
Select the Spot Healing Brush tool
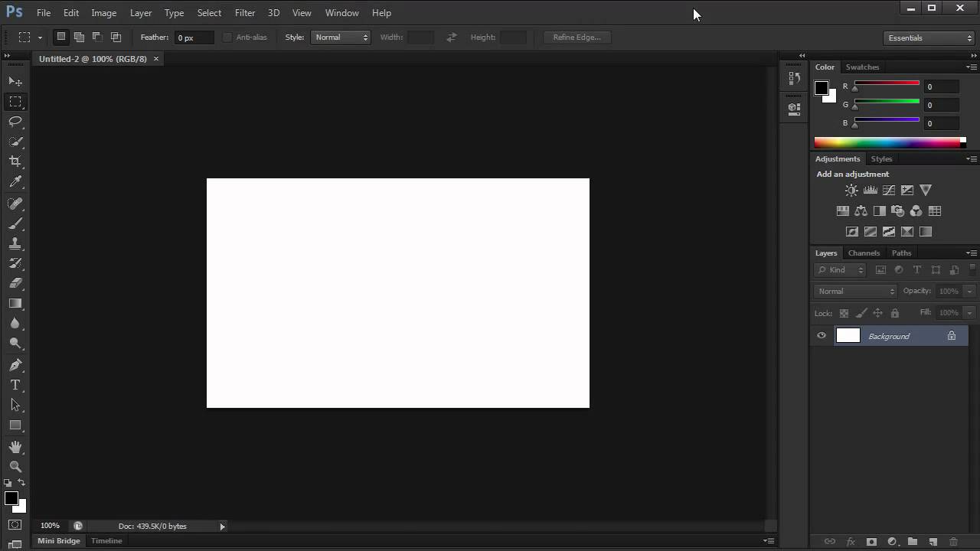tap(15, 204)
